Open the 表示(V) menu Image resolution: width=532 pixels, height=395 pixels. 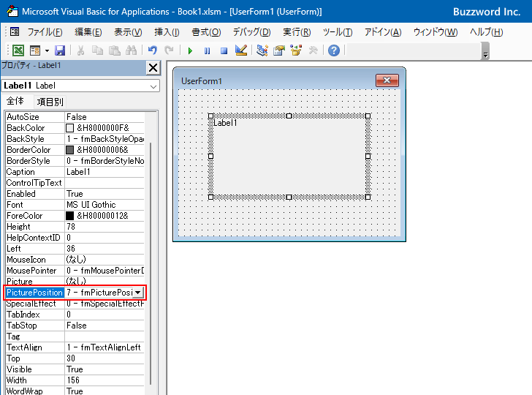pos(128,32)
